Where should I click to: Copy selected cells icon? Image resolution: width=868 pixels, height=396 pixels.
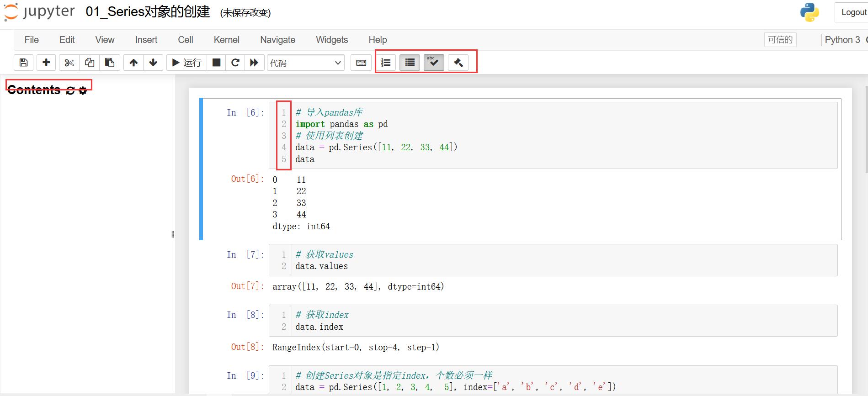tap(90, 63)
